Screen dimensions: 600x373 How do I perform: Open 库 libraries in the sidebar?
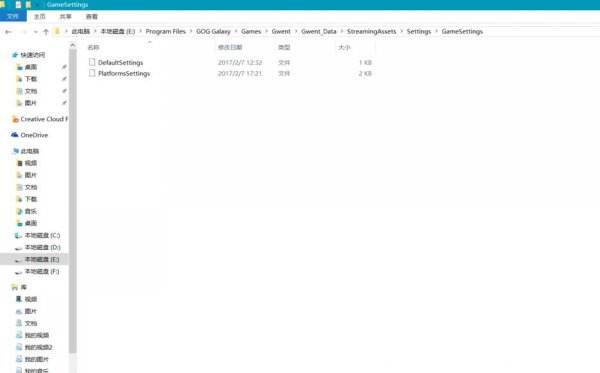coord(24,287)
